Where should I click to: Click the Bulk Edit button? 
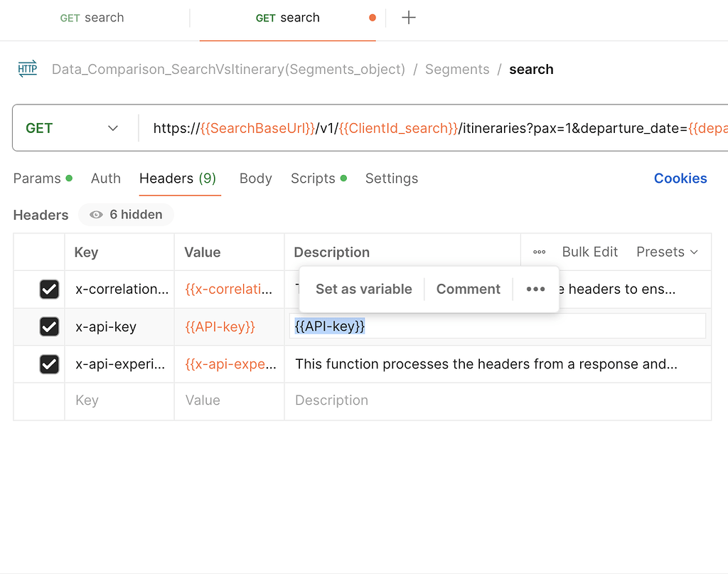(590, 251)
